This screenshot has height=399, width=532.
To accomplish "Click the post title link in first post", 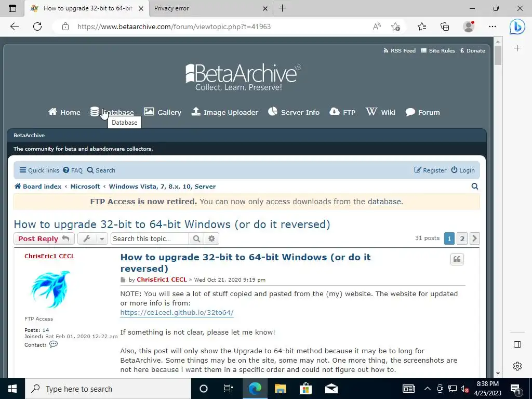I will pyautogui.click(x=246, y=262).
